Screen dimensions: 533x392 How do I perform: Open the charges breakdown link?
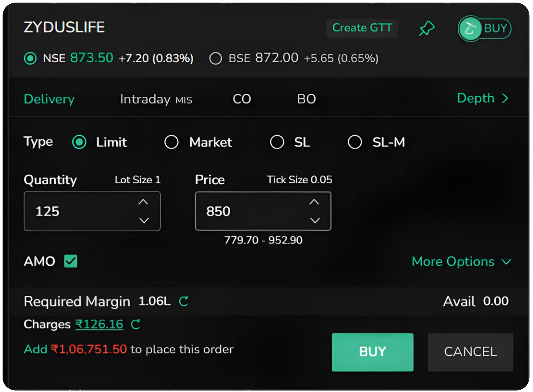pyautogui.click(x=99, y=324)
